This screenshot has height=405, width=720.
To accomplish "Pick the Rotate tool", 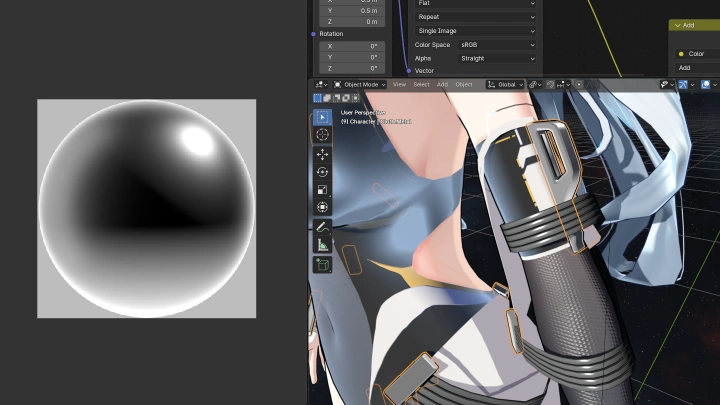I will (x=322, y=172).
